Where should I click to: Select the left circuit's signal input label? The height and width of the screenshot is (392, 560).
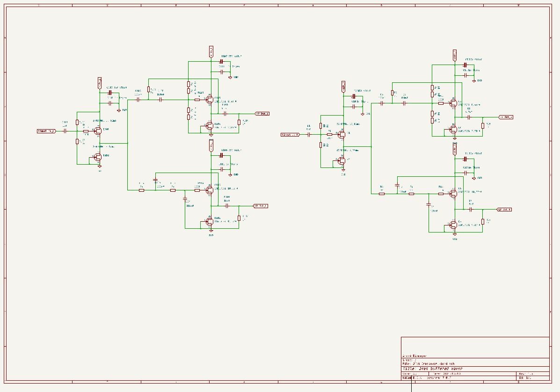(46, 131)
